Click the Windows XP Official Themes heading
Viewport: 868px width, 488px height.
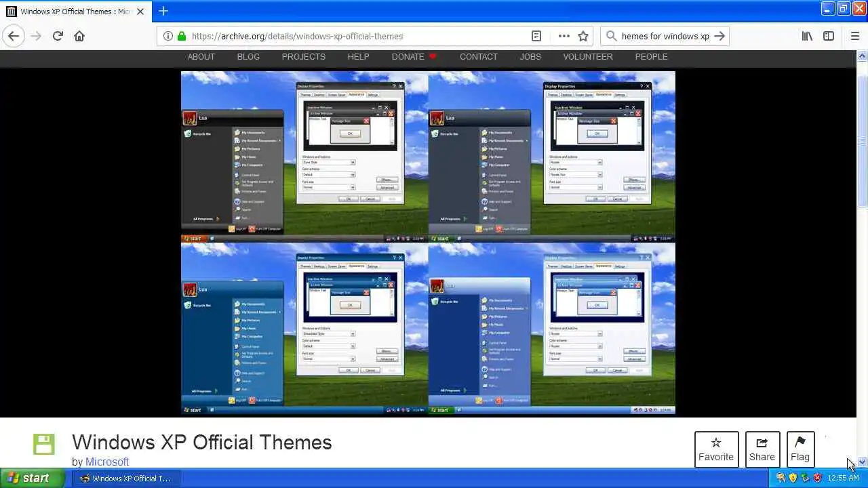click(x=202, y=442)
